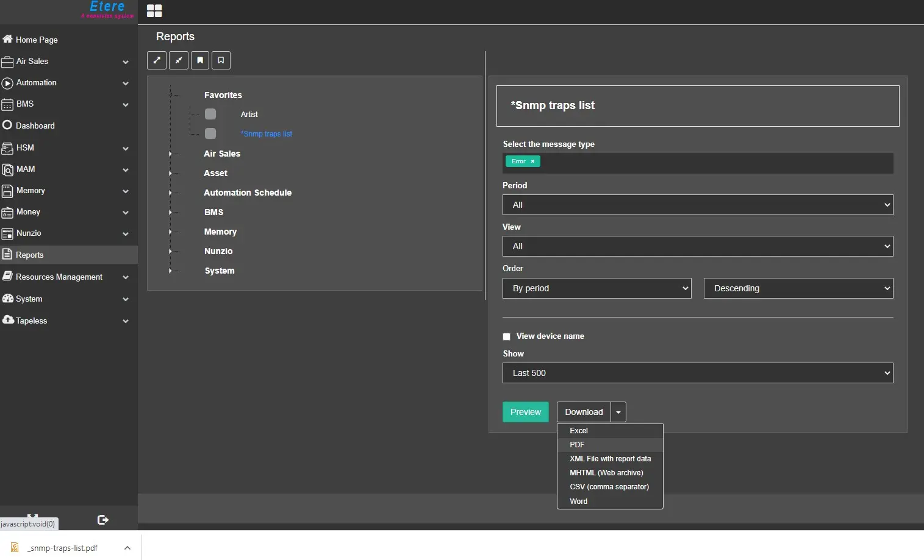Open Home Page via house icon
The height and width of the screenshot is (560, 924).
(x=8, y=40)
